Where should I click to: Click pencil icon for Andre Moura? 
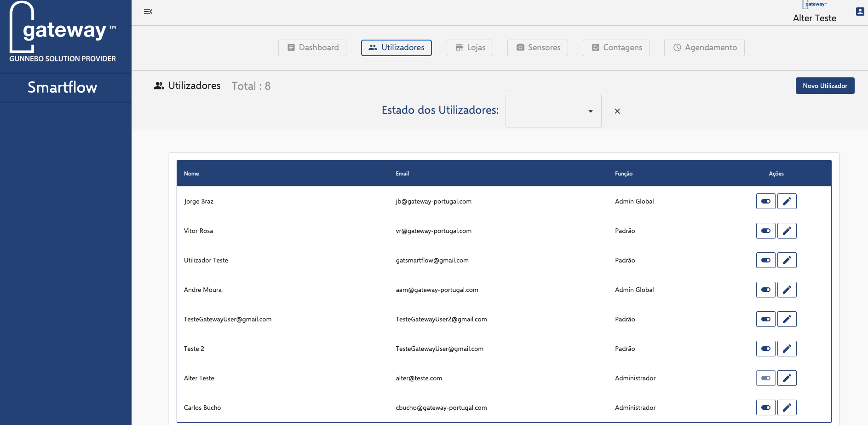787,290
